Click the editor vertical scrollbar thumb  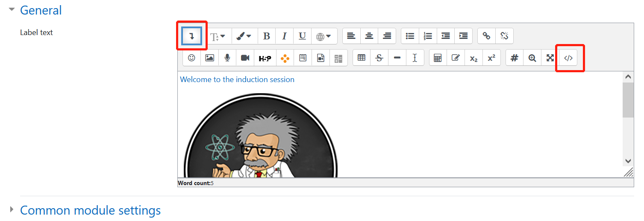[628, 100]
